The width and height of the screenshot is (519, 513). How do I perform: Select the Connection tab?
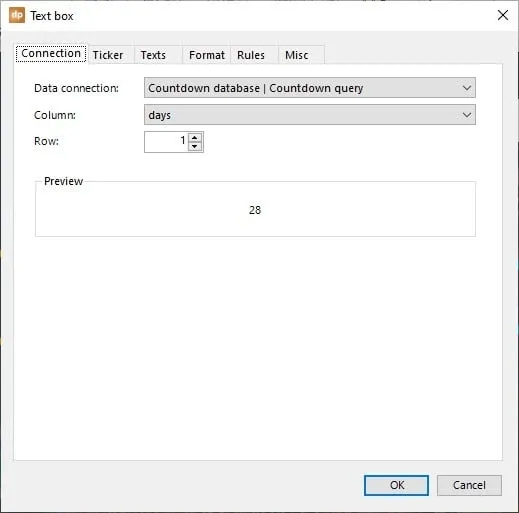click(51, 53)
